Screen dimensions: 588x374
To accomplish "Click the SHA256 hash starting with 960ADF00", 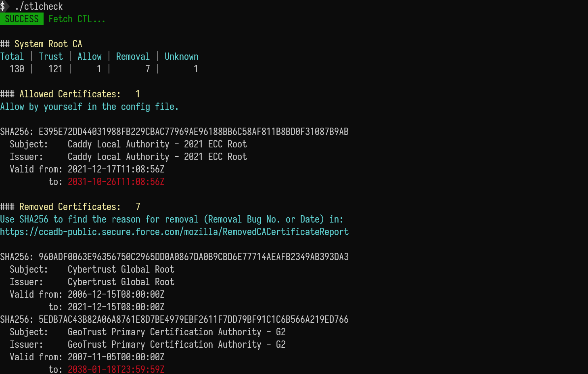I will (x=194, y=257).
